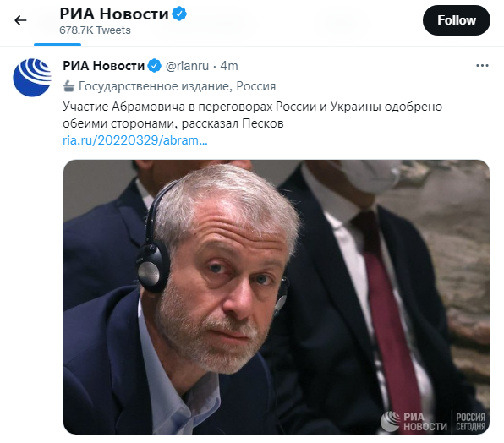Click the Государственное издание, Россия label
Viewport: 504px width, 443px height.
tap(177, 86)
